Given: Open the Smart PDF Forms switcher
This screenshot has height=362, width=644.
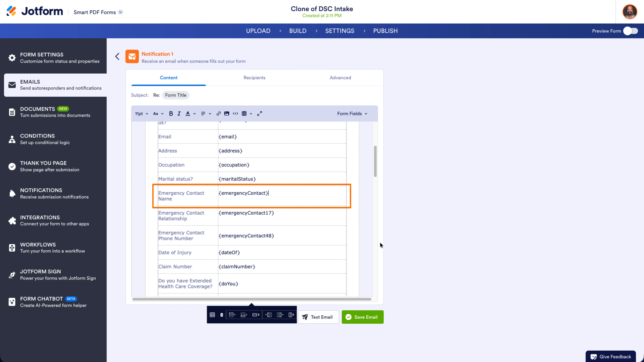Looking at the screenshot, I should pos(121,12).
